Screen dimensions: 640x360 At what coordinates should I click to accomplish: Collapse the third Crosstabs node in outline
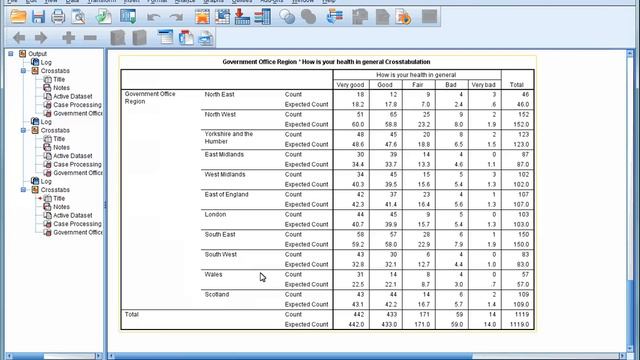pyautogui.click(x=24, y=190)
